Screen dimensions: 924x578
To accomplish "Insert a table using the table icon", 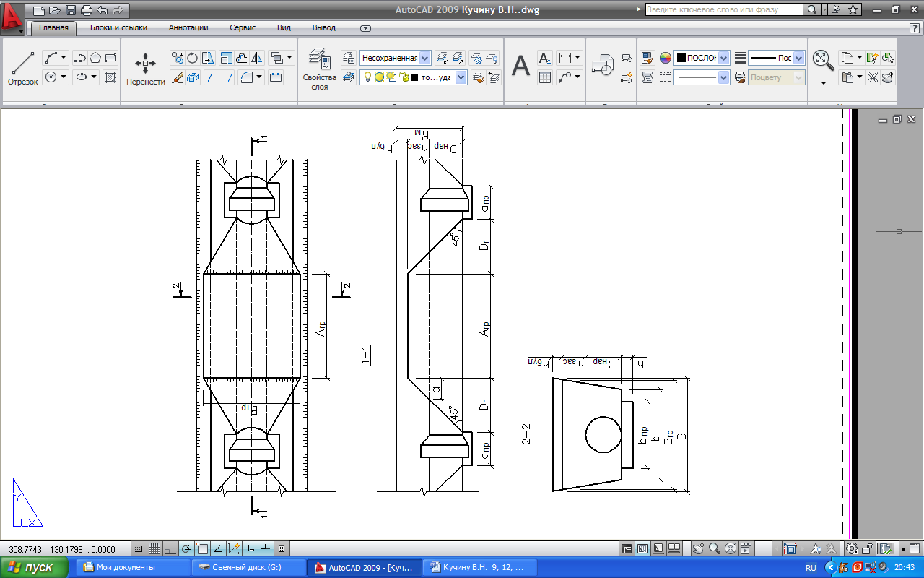I will click(x=545, y=77).
